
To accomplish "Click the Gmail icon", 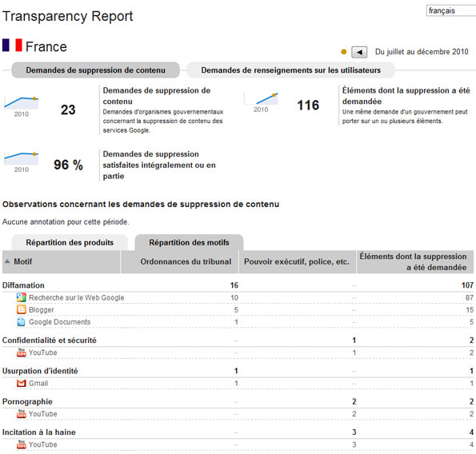I will [22, 384].
